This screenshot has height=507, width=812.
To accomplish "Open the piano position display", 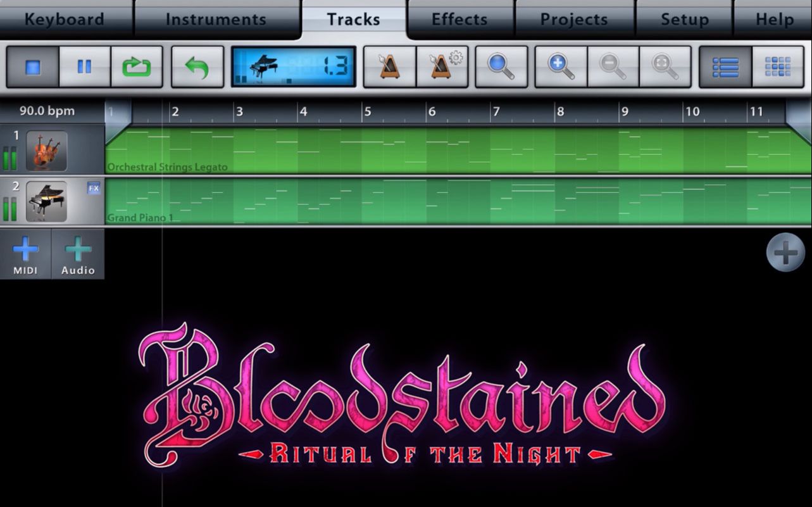I will point(294,66).
